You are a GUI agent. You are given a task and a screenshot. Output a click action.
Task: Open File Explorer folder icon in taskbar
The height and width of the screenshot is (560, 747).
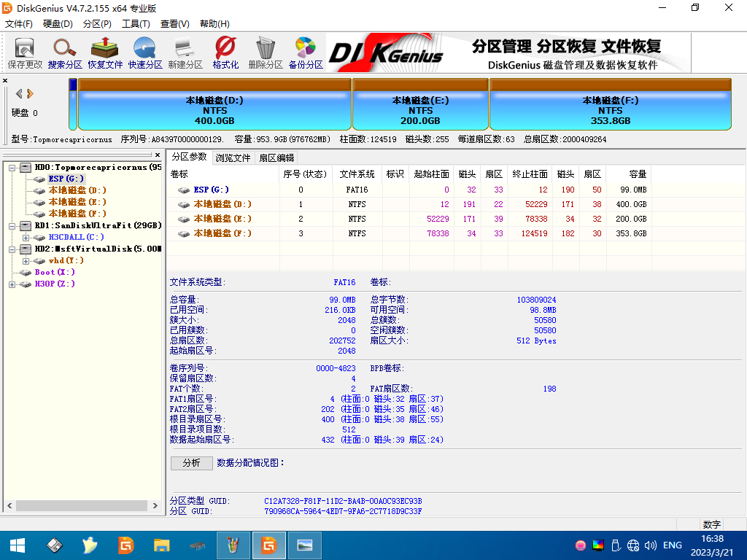coord(161,545)
